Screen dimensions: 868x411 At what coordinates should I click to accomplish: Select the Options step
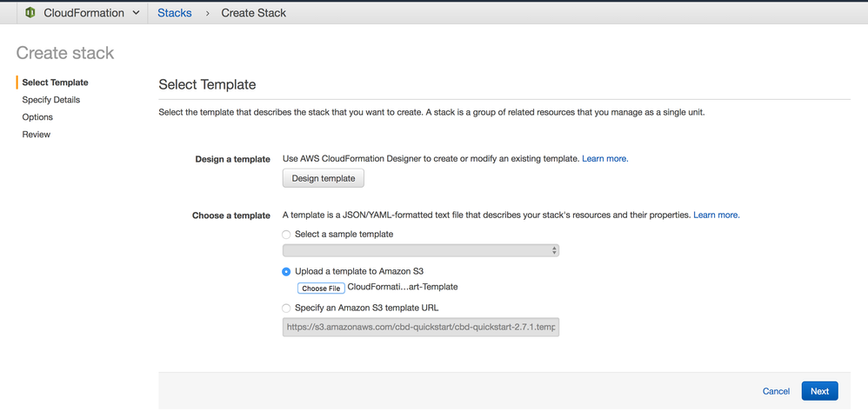tap(37, 116)
